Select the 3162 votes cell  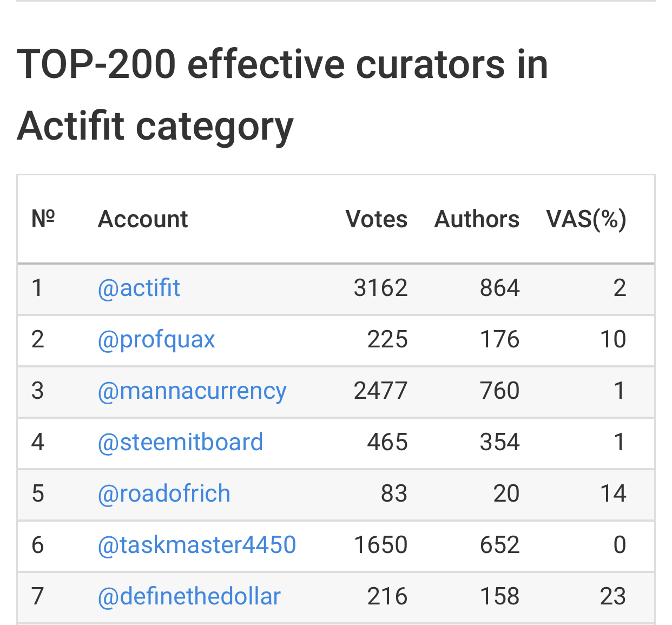[x=380, y=288]
